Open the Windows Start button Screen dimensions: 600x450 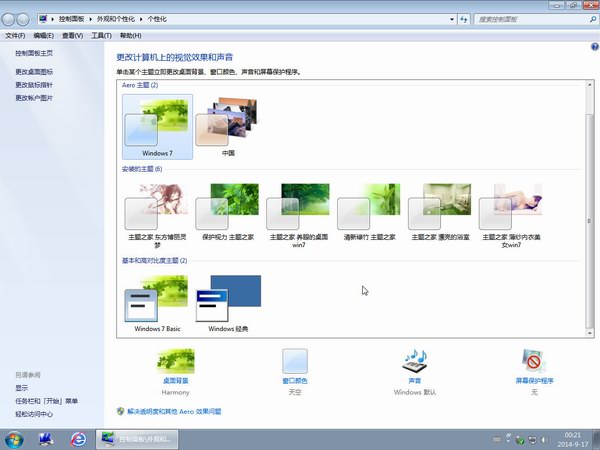(14, 440)
